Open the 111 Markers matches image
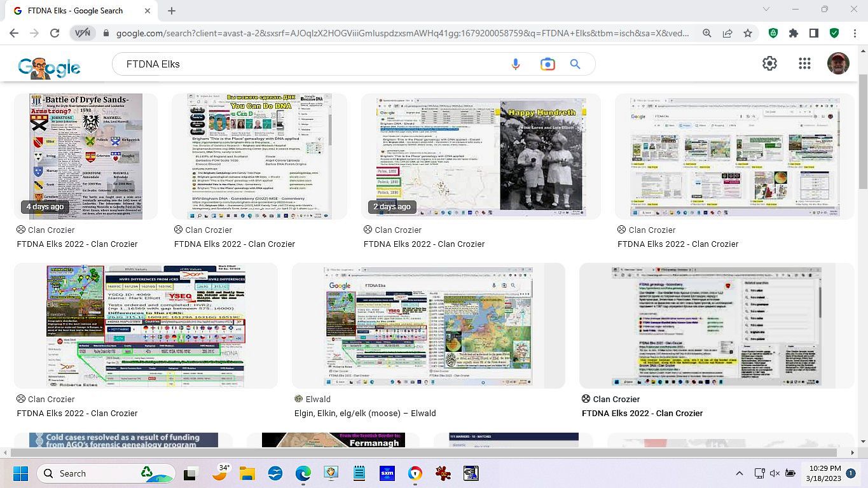 [x=514, y=440]
